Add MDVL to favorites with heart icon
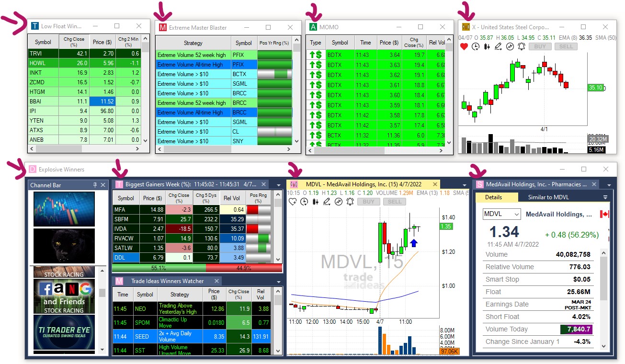 coord(293,202)
